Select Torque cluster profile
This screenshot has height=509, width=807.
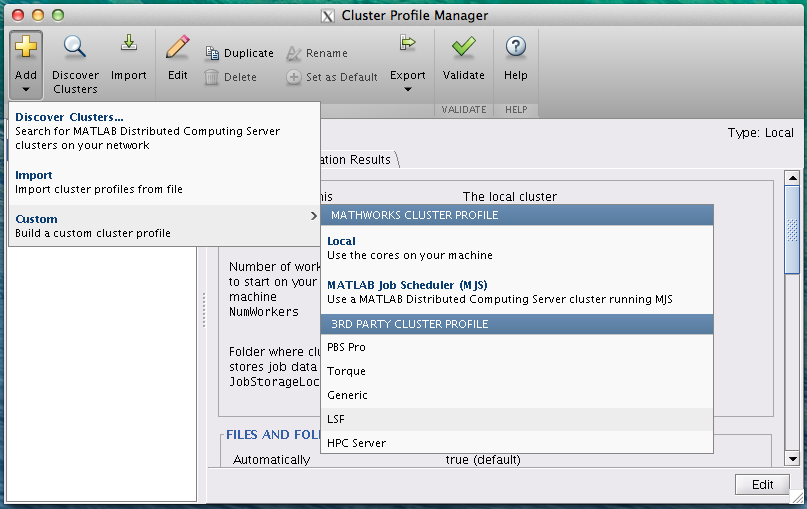point(517,371)
